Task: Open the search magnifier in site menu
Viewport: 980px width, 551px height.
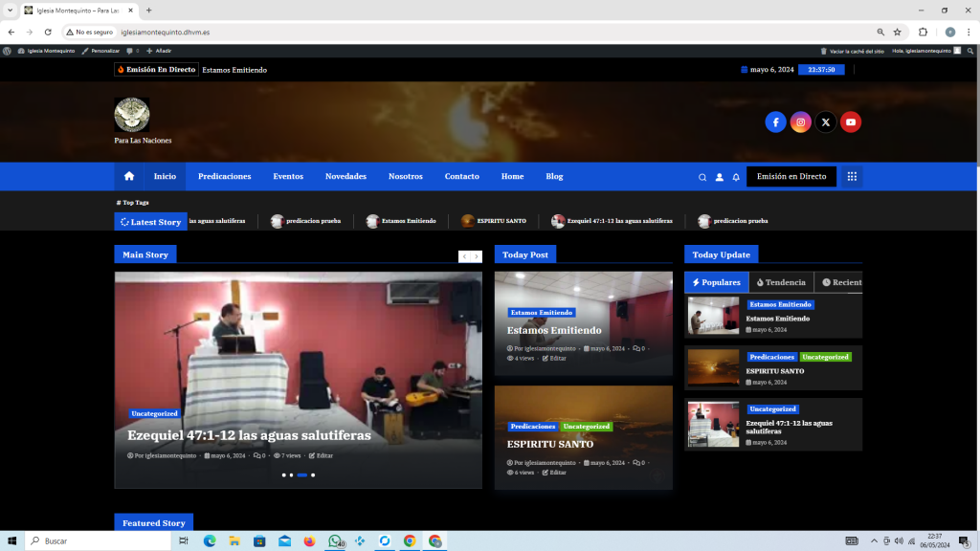Action: click(702, 177)
